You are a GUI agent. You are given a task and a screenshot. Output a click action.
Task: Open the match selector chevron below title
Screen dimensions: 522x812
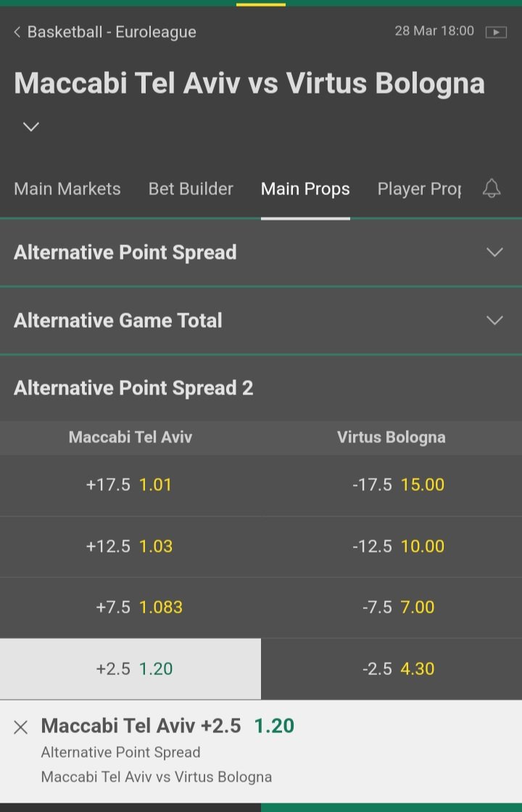point(30,127)
